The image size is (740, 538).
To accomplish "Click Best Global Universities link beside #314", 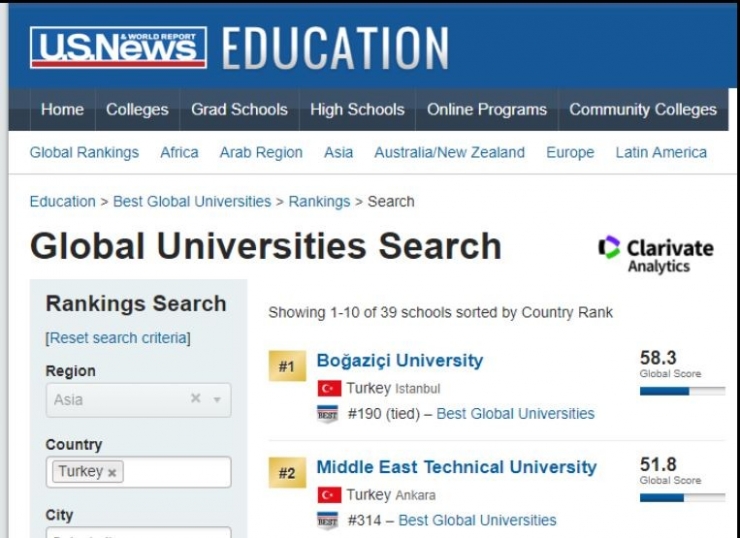I will pos(477,521).
